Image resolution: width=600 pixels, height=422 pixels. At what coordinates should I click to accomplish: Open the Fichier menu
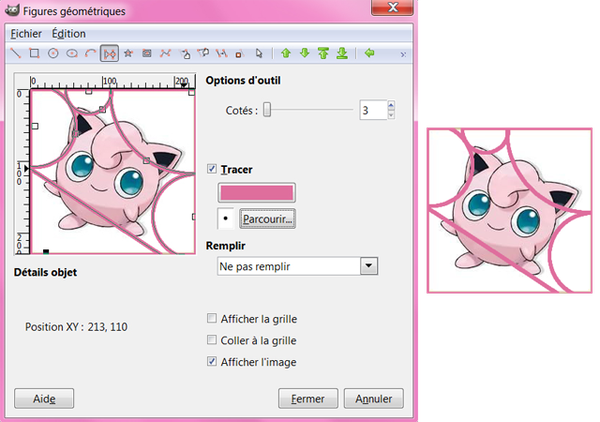coord(26,34)
